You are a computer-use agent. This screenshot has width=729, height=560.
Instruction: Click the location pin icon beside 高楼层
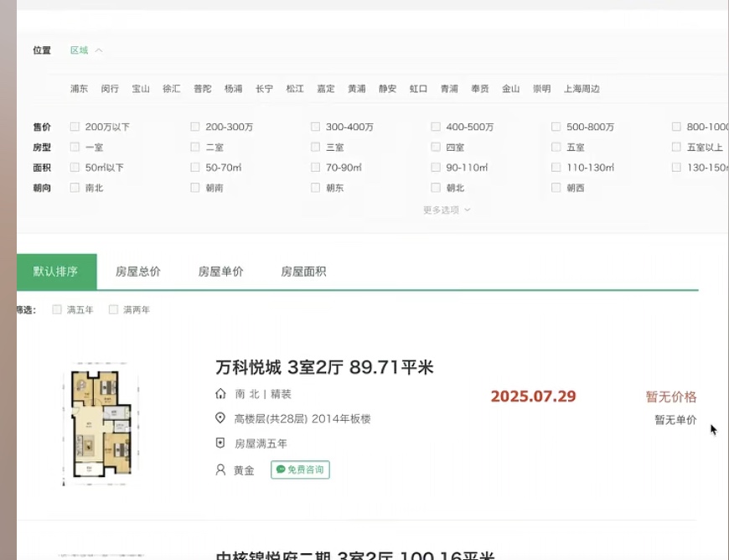(220, 418)
